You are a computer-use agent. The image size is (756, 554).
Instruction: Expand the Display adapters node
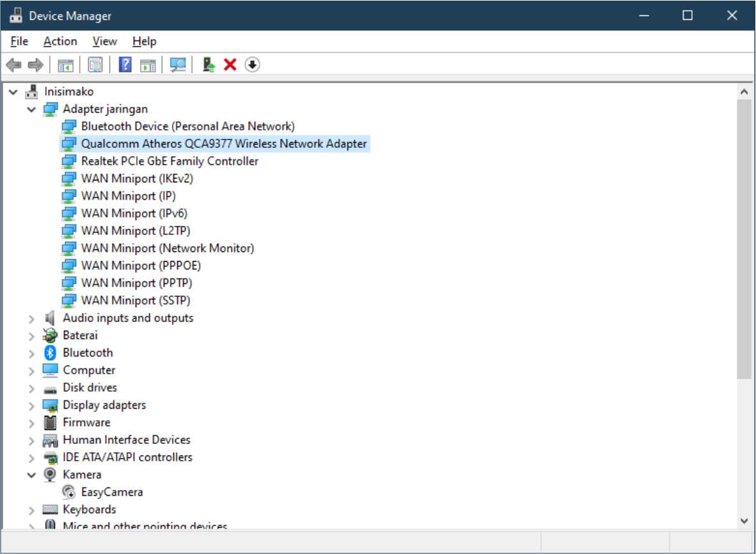pyautogui.click(x=32, y=406)
